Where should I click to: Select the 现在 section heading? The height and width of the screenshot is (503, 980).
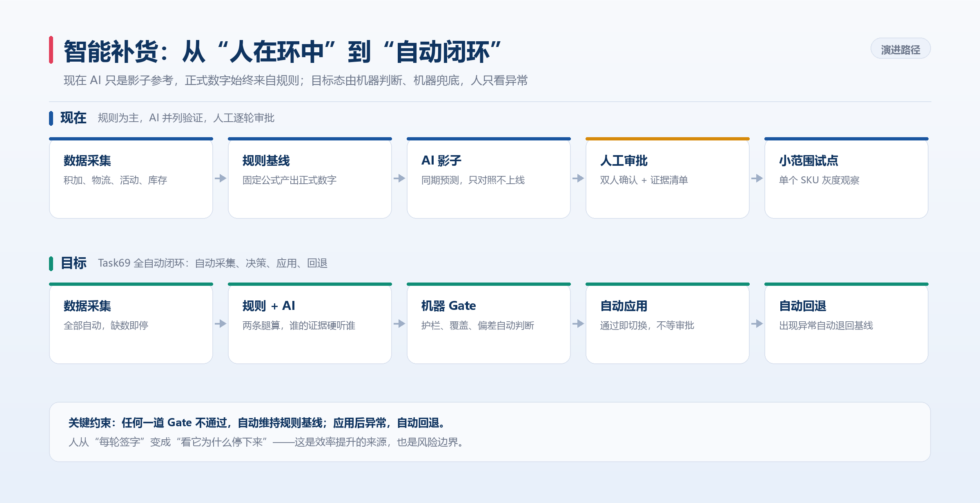click(73, 118)
